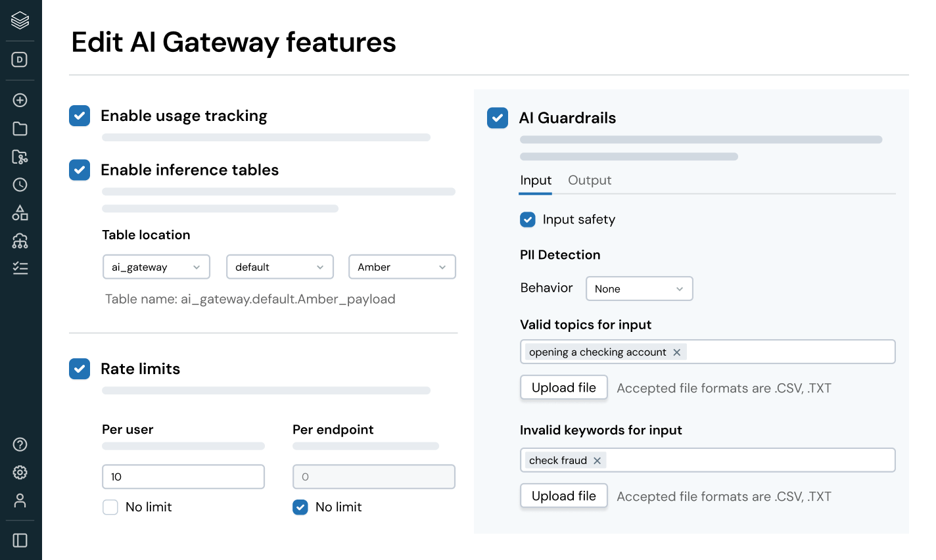936x560 pixels.
Task: Click the Per user rate limit field
Action: [183, 477]
